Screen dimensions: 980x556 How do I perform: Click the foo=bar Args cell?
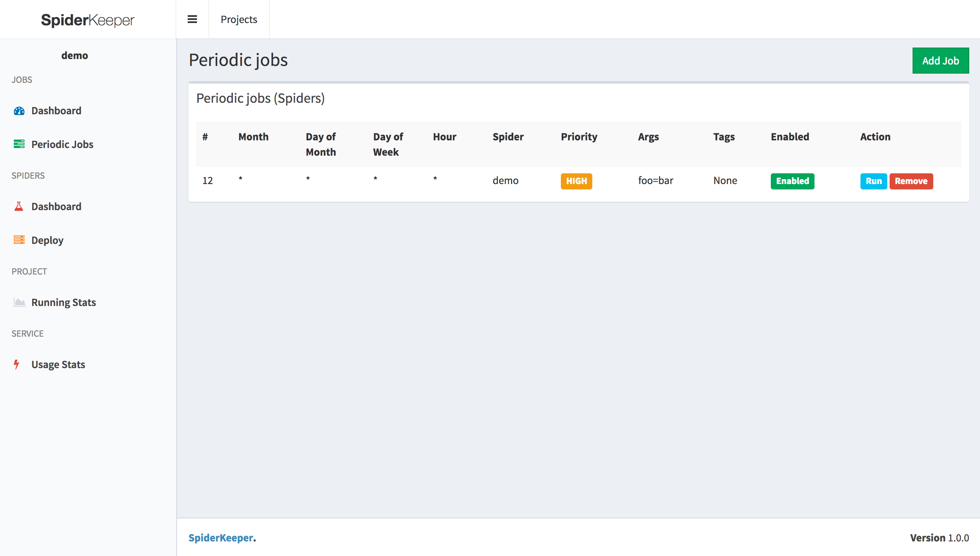pos(656,180)
